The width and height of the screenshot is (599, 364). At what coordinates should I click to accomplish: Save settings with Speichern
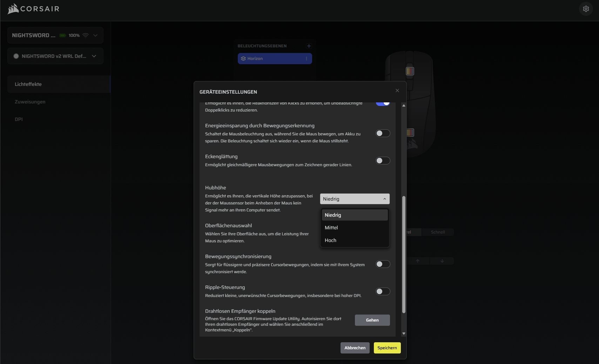click(x=387, y=348)
